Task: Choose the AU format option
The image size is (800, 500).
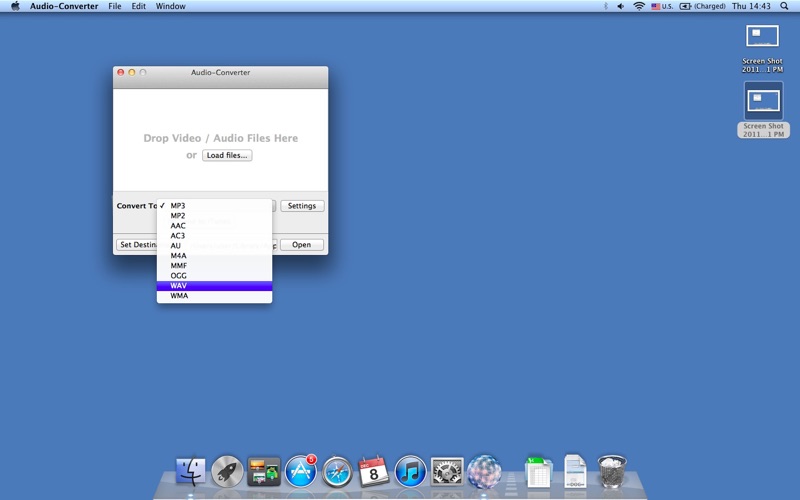Action: point(214,245)
